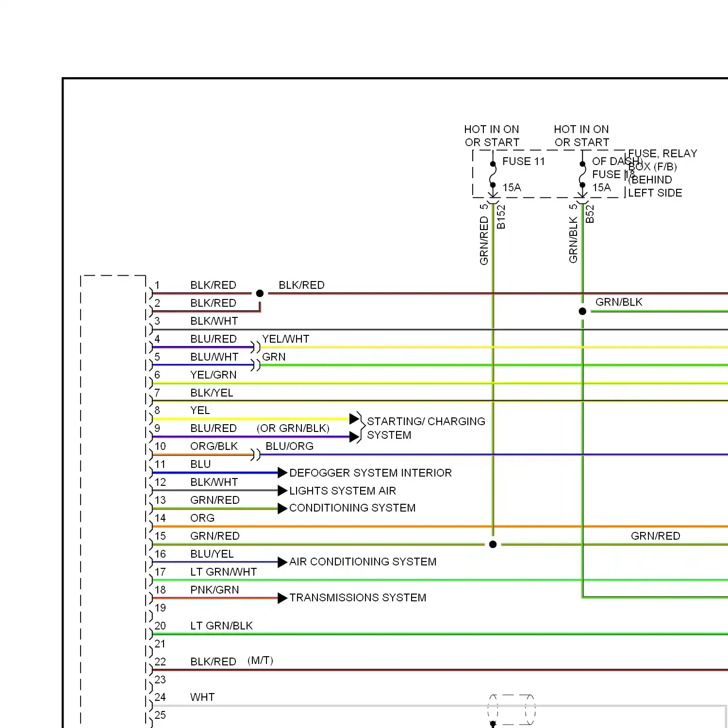This screenshot has height=728, width=728.
Task: Select the PNK/GRN label on pin 18
Action: pyautogui.click(x=215, y=590)
